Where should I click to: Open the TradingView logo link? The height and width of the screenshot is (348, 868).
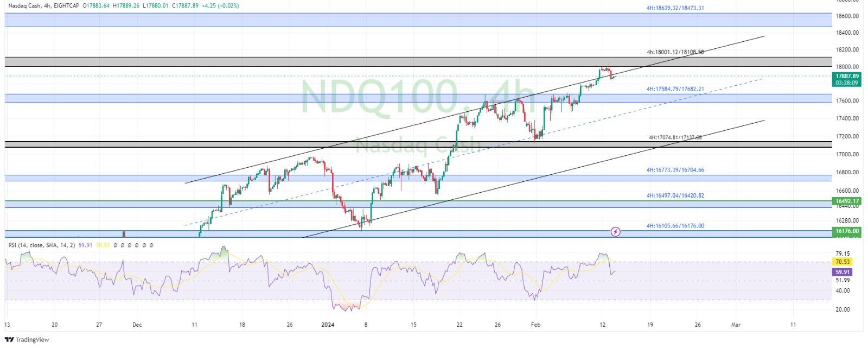pos(27,340)
